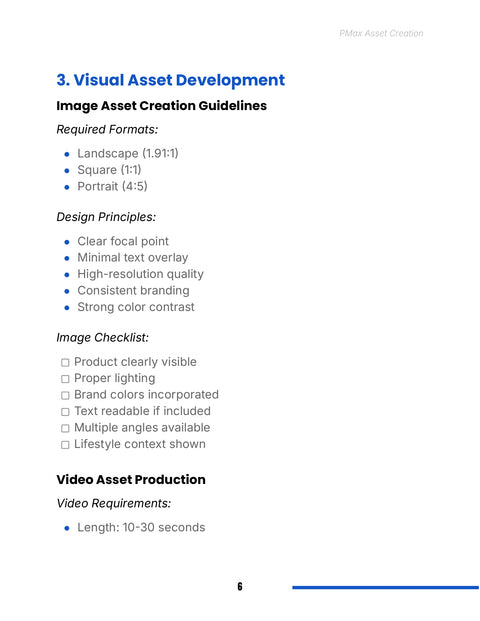Select the 'Length: 10-30 seconds' bullet
This screenshot has height=621, width=480.
[x=141, y=528]
